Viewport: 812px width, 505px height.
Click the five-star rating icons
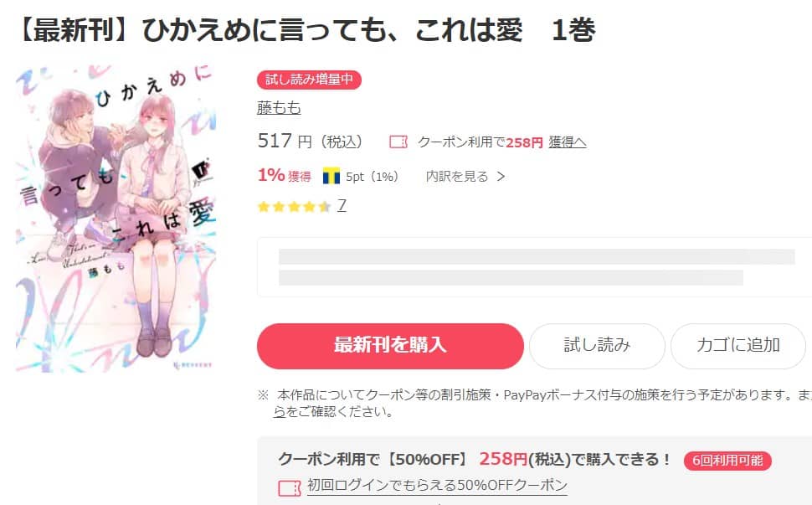coord(294,207)
